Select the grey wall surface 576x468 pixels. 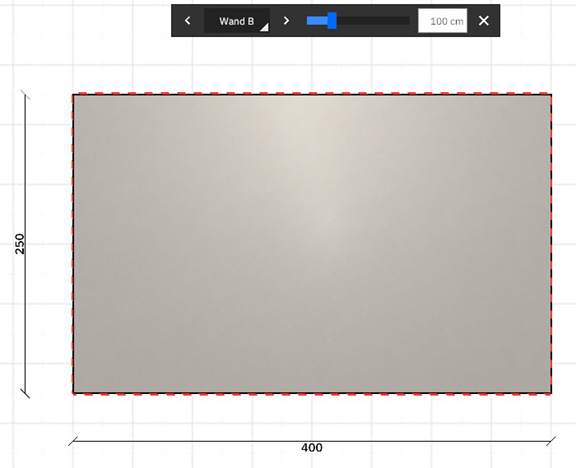coord(312,244)
